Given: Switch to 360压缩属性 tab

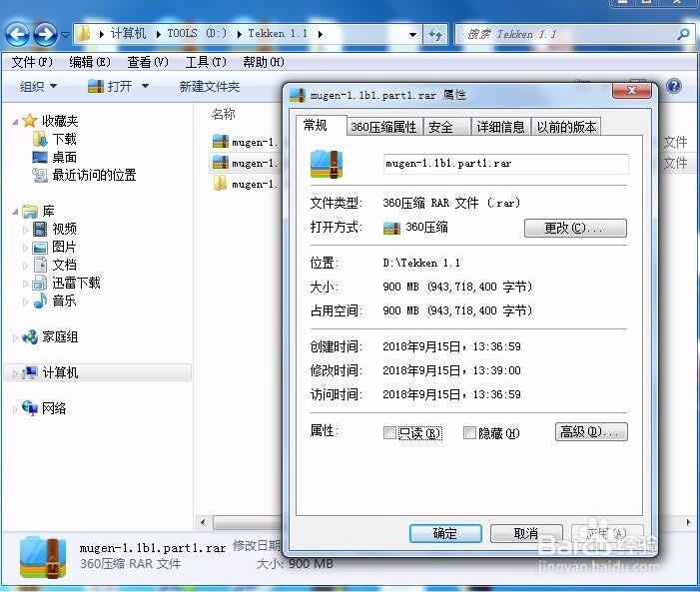Looking at the screenshot, I should [x=383, y=127].
